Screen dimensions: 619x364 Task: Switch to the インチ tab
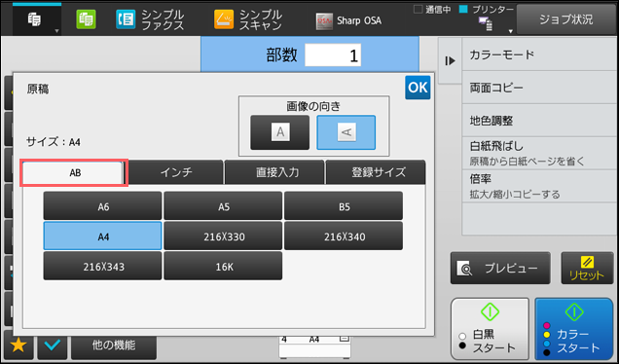pyautogui.click(x=175, y=172)
